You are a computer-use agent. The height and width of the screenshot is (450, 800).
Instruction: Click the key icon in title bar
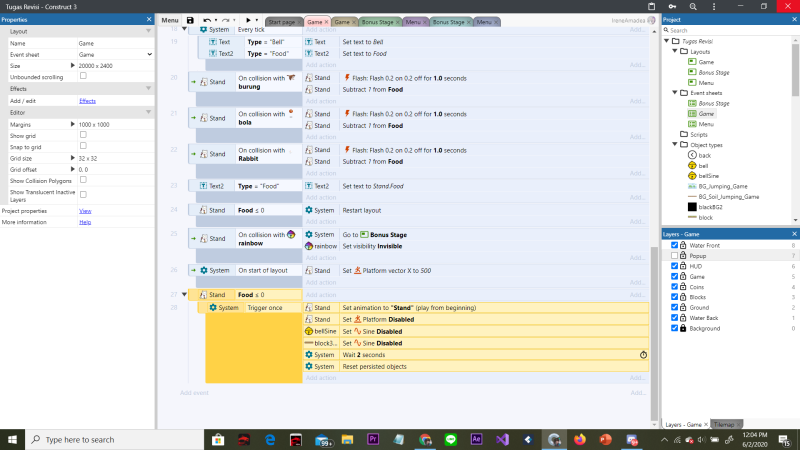click(672, 7)
